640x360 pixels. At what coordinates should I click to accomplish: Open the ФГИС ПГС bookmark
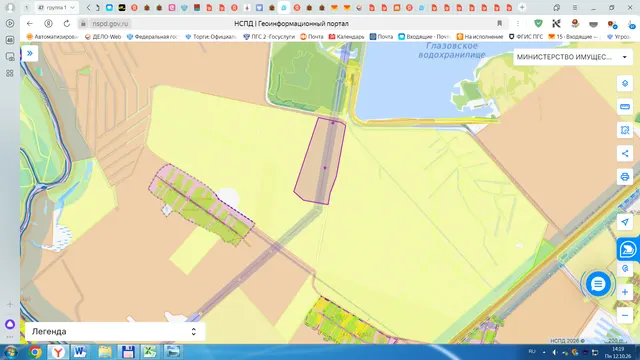click(x=526, y=37)
